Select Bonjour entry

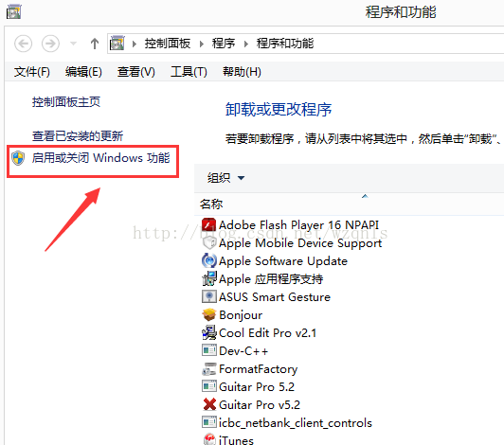pyautogui.click(x=241, y=315)
